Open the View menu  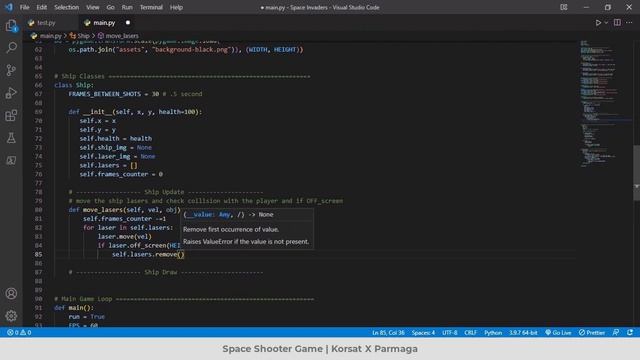[93, 7]
